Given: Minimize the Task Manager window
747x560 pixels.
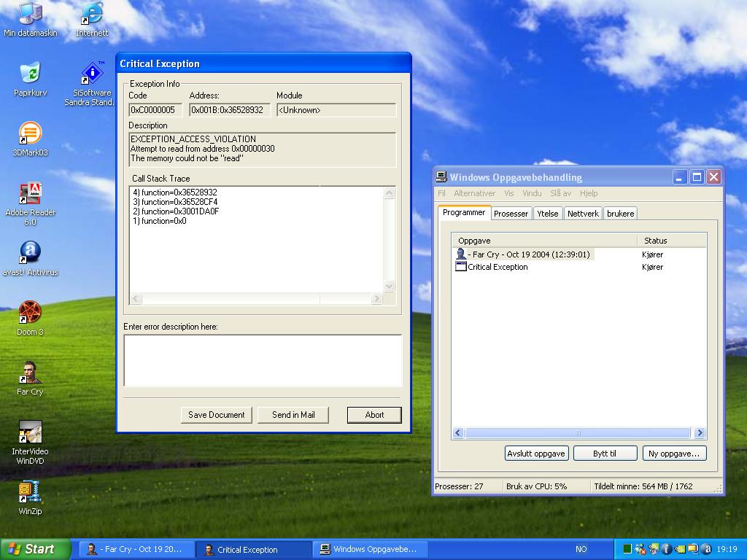Looking at the screenshot, I should coord(680,177).
